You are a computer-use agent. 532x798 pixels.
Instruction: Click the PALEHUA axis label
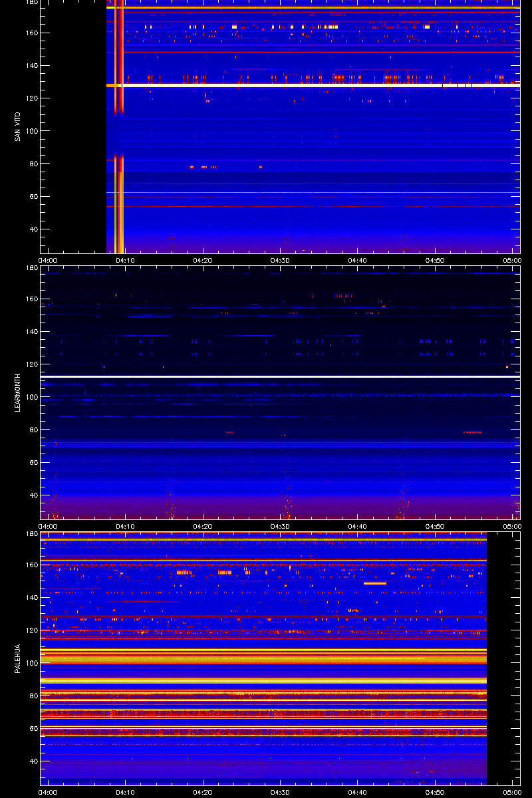pos(16,658)
